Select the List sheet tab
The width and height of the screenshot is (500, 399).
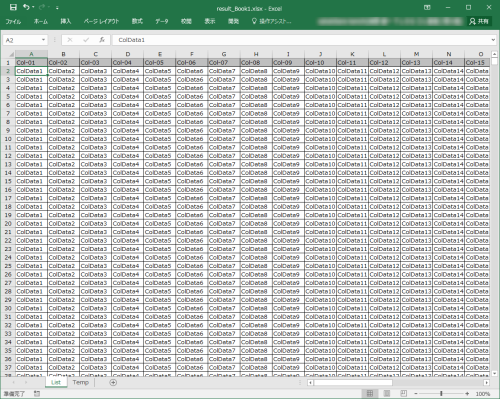pos(56,382)
